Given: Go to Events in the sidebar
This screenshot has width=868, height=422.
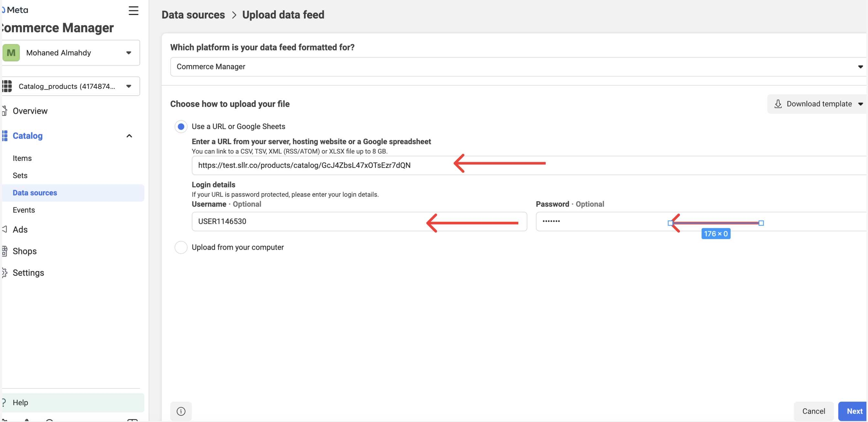Looking at the screenshot, I should (x=24, y=210).
